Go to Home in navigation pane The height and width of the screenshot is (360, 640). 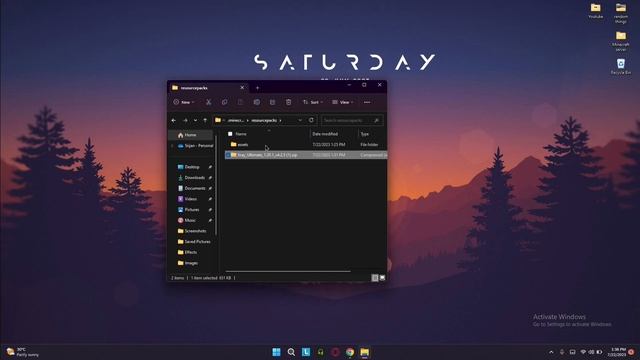click(x=191, y=135)
